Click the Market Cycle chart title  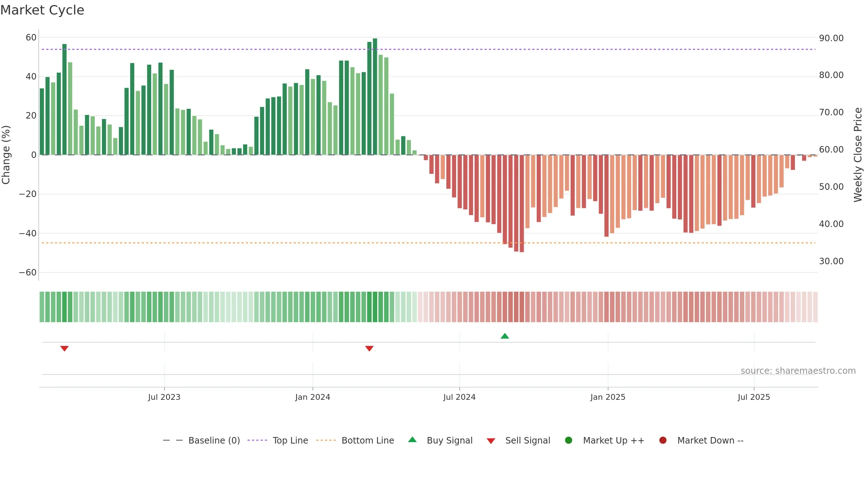[42, 10]
